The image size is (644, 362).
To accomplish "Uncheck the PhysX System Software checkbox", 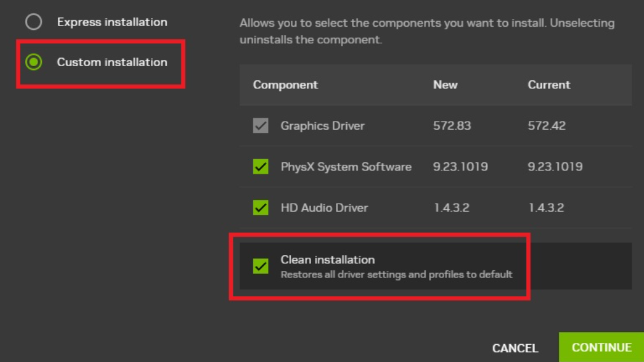I will [260, 167].
